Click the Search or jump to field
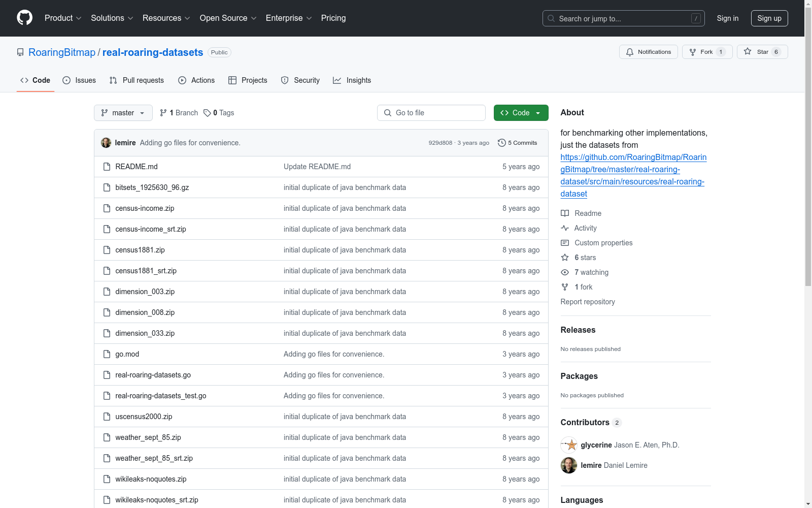This screenshot has width=812, height=508. point(624,18)
